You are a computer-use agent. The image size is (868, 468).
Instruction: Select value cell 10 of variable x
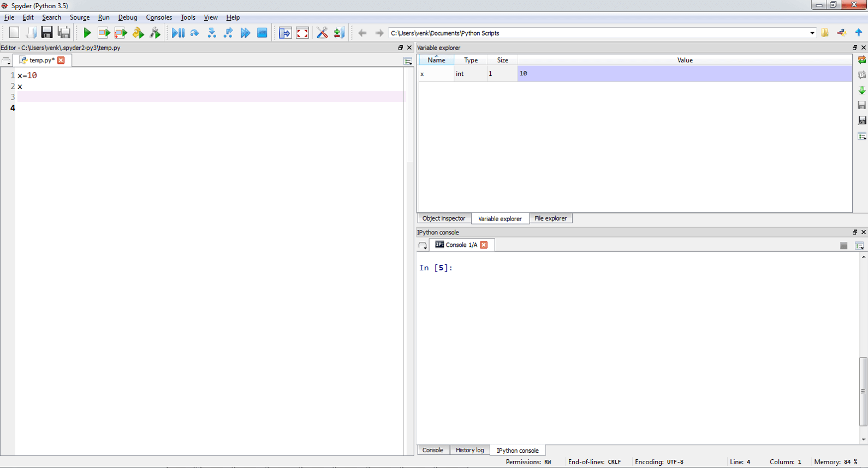coord(685,73)
